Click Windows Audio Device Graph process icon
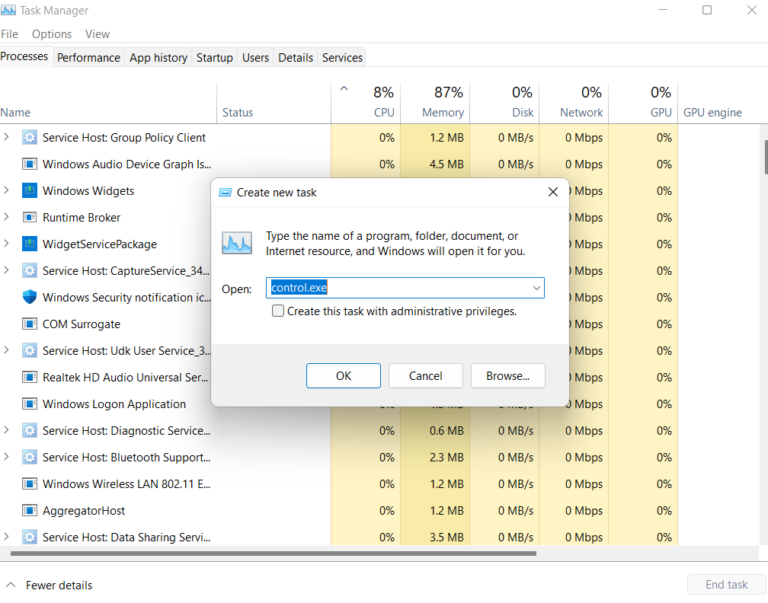This screenshot has height=603, width=768. click(x=29, y=164)
